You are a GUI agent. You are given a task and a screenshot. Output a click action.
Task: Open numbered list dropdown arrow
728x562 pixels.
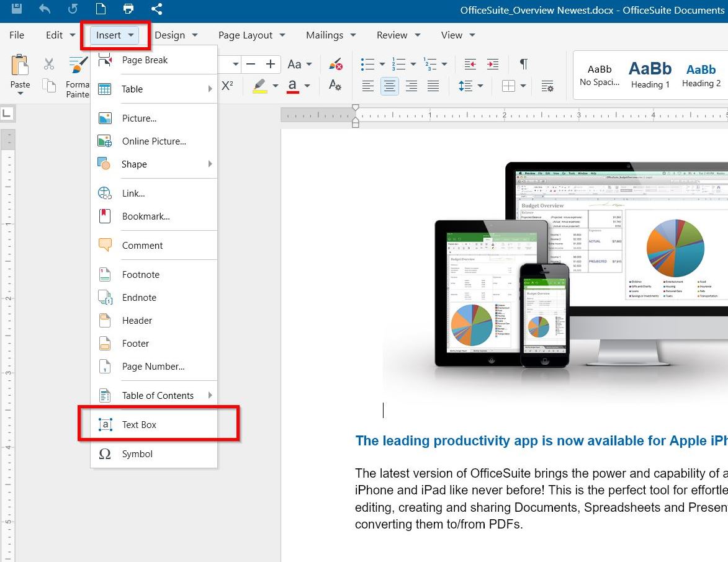(413, 64)
